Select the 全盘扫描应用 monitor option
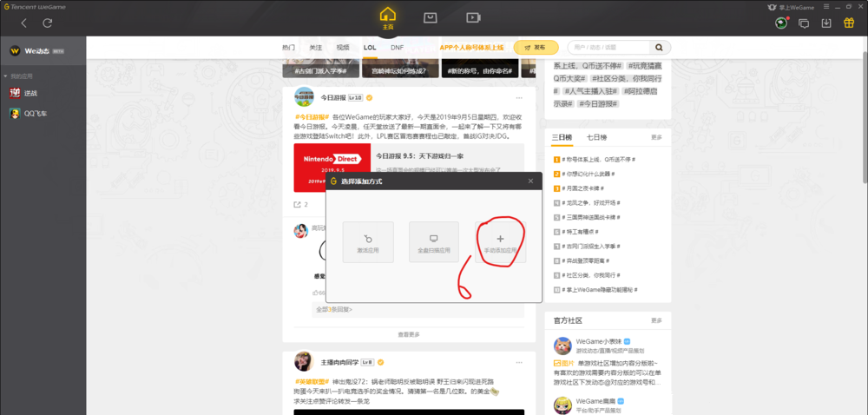 click(x=434, y=242)
